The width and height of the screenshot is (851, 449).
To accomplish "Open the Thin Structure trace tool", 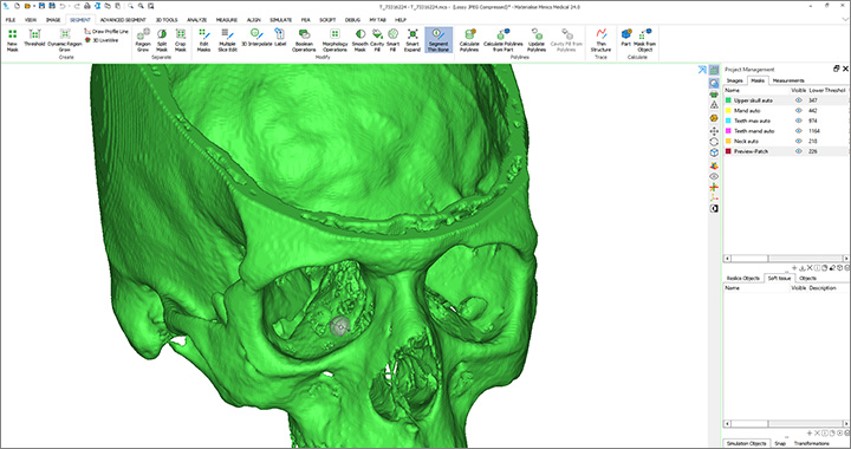I will 601,40.
